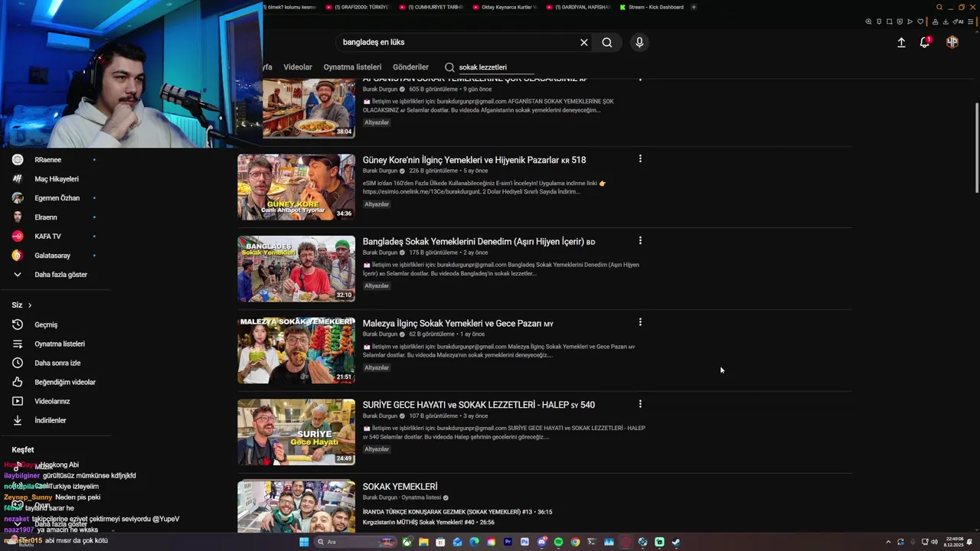Screen dimensions: 980x551
Task: Play the BANGLADEŞ Sokak Yemekleri thumbnail
Action: pyautogui.click(x=296, y=269)
